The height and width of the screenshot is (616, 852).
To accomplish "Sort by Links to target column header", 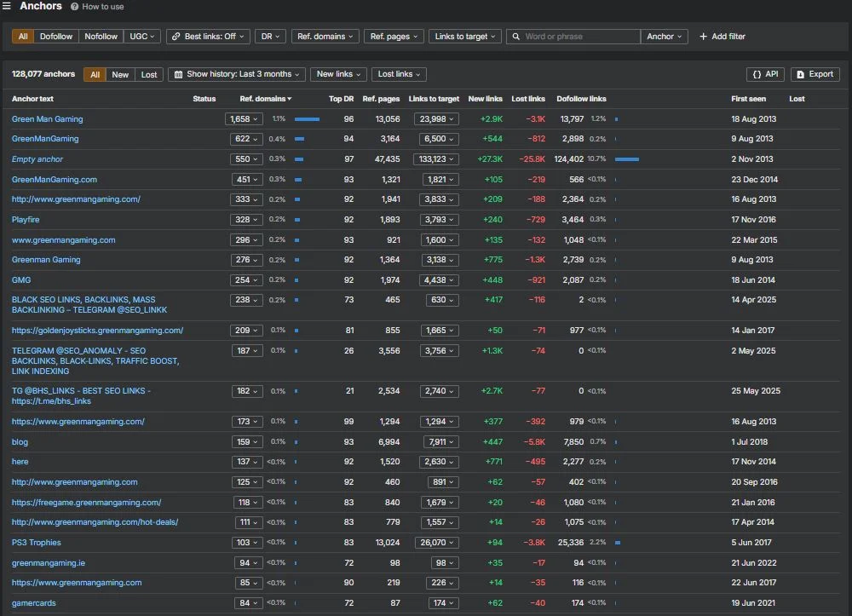I will click(x=434, y=99).
